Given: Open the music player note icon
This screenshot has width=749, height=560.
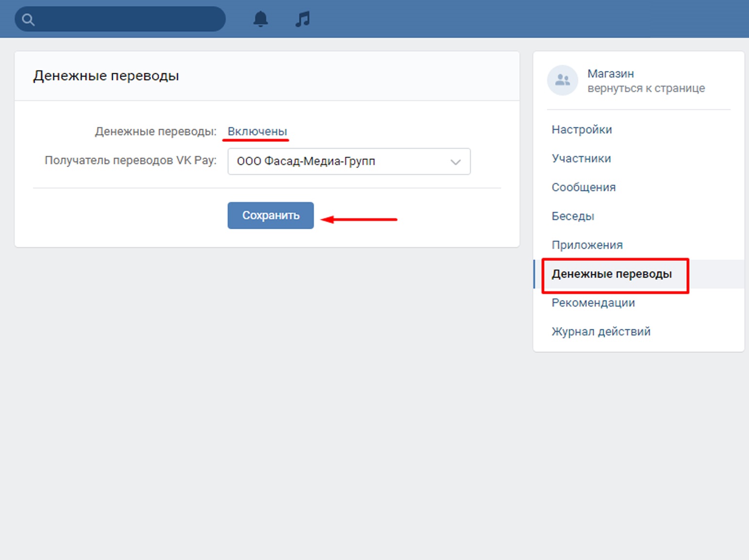Looking at the screenshot, I should [302, 19].
